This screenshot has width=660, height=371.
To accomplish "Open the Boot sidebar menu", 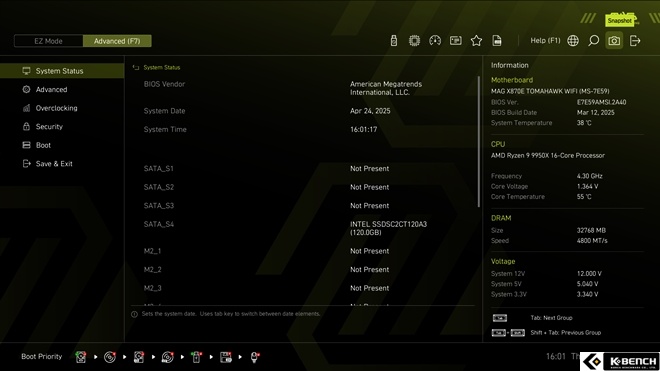I will point(62,145).
